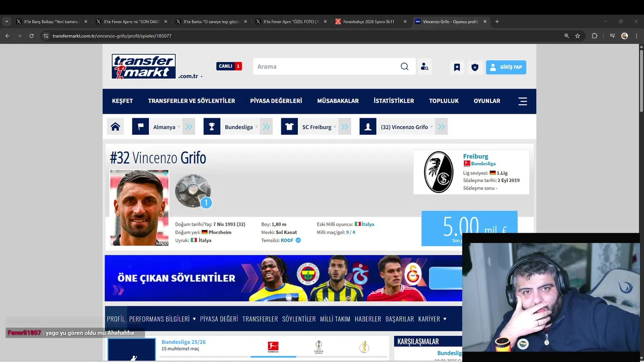Click the double-arrow after SC Freiburg

pyautogui.click(x=345, y=127)
